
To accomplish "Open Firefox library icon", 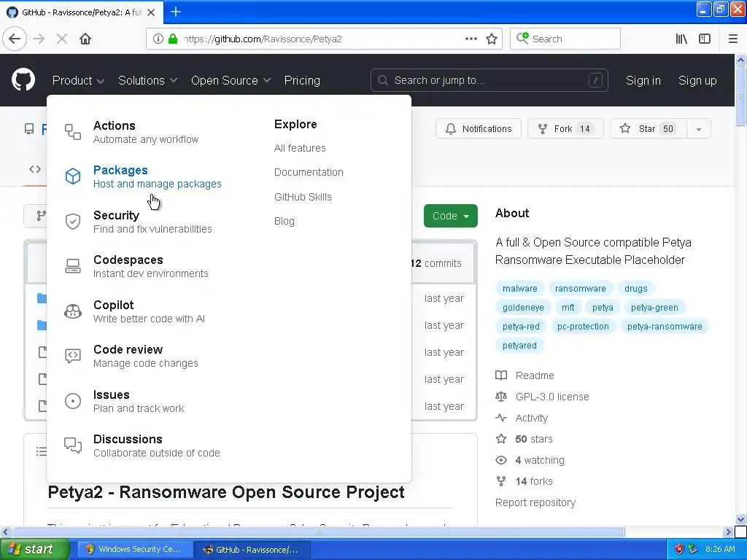I will pos(681,39).
